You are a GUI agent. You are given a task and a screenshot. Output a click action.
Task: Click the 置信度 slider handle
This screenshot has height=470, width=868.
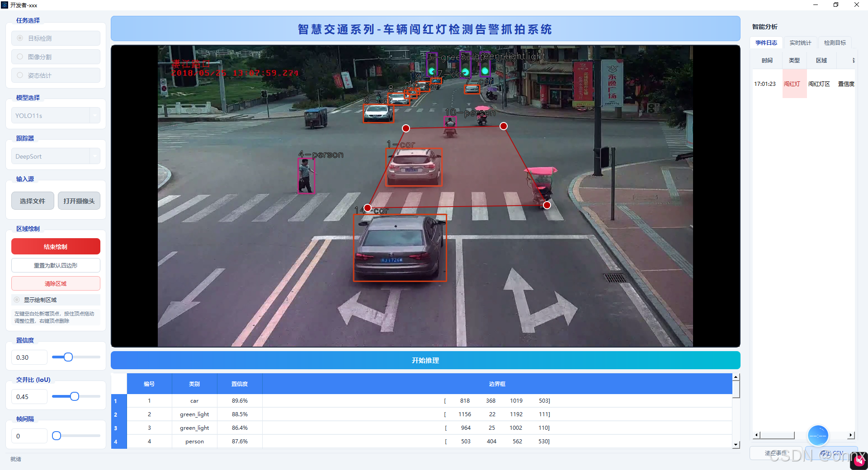click(68, 357)
